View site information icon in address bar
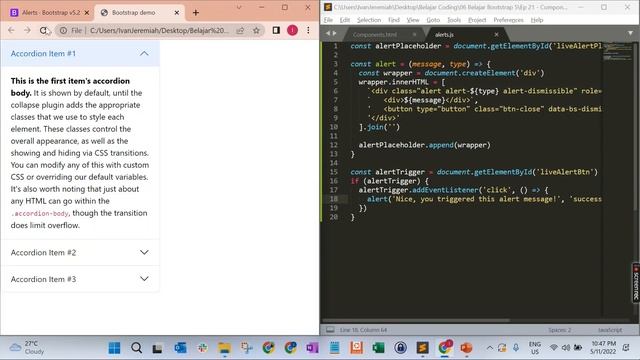Image resolution: width=640 pixels, height=360 pixels. click(x=63, y=30)
